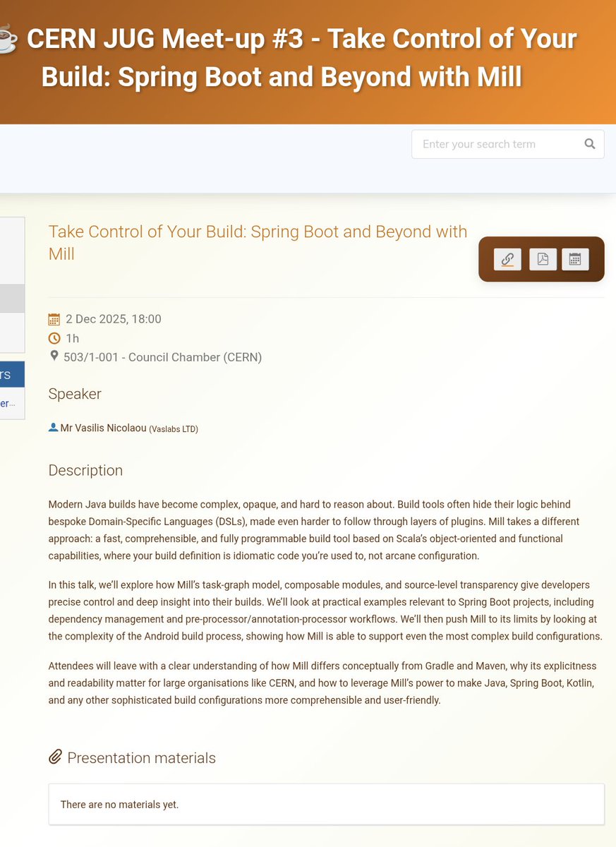This screenshot has height=847, width=616.
Task: Click the clock icon beside 1h
Action: [x=54, y=338]
